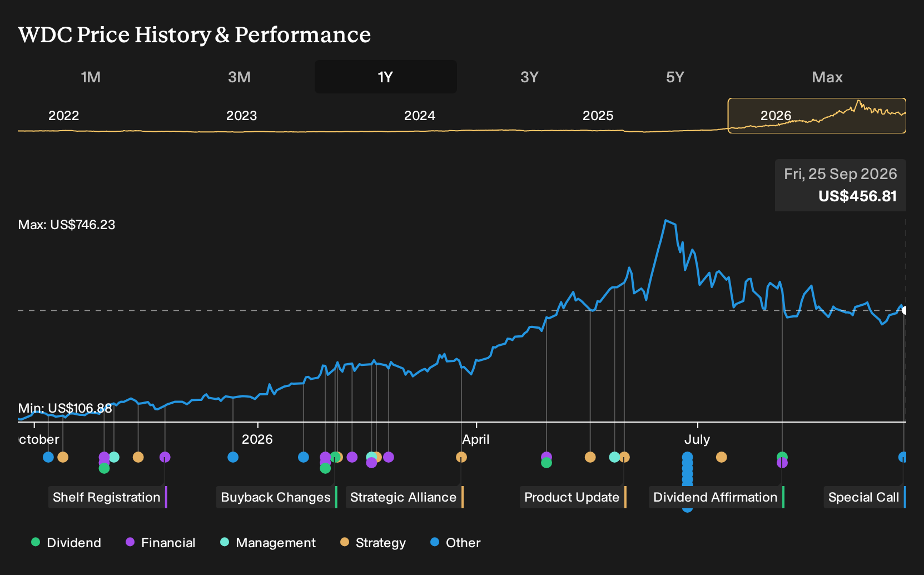Toggle Financial events in legend
Image resolution: width=924 pixels, height=575 pixels.
(161, 543)
